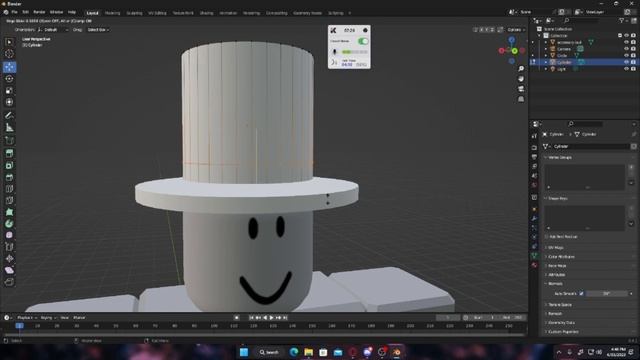The width and height of the screenshot is (640, 360).
Task: Switch to the Sculpting workspace tab
Action: [134, 13]
